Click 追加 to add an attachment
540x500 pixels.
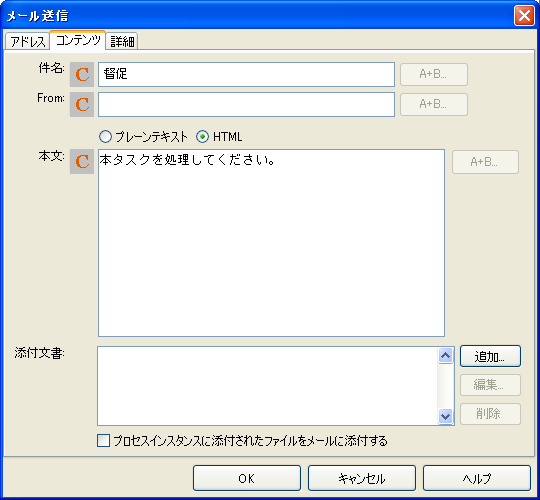(x=490, y=356)
